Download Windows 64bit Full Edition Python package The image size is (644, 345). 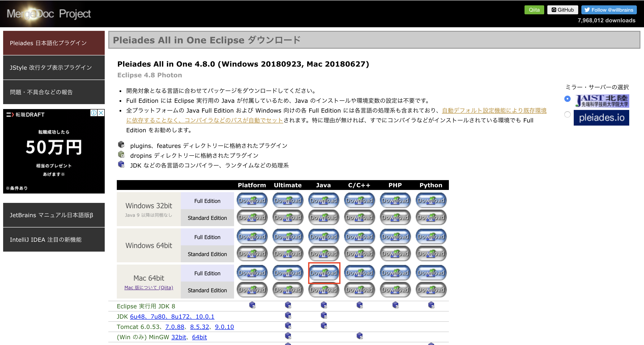tap(431, 237)
